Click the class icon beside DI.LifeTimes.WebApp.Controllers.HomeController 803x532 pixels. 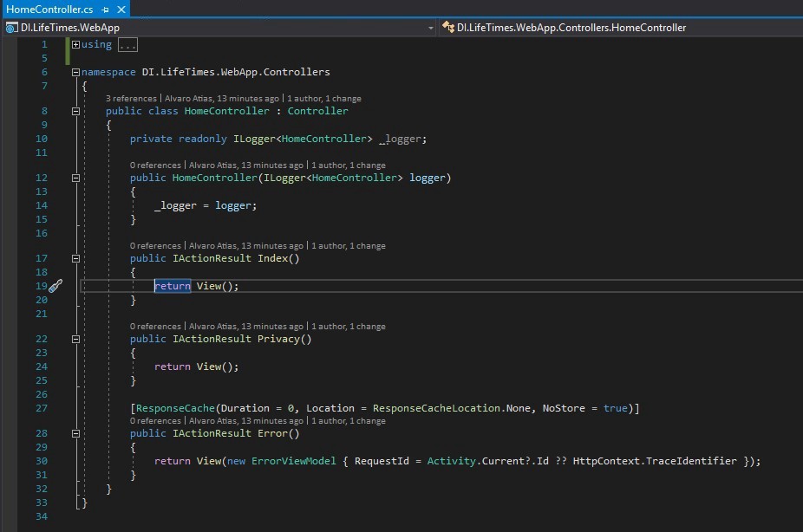448,28
